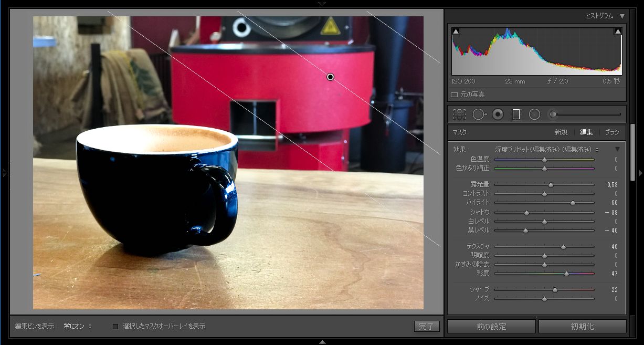Switch mask mode to ブラシ
This screenshot has width=644, height=345.
click(x=612, y=132)
